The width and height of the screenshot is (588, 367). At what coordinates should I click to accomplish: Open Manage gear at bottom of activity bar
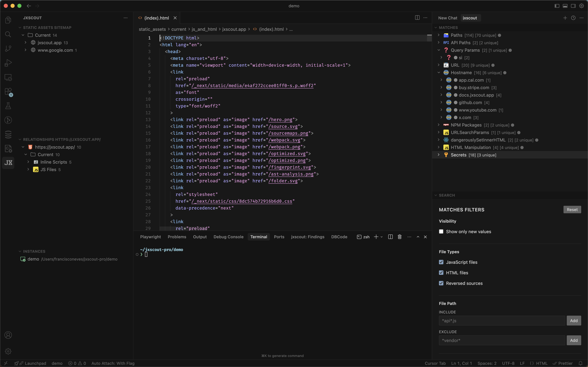8,351
